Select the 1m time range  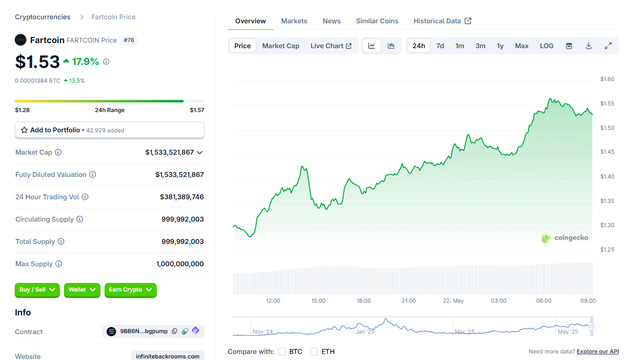pyautogui.click(x=460, y=46)
